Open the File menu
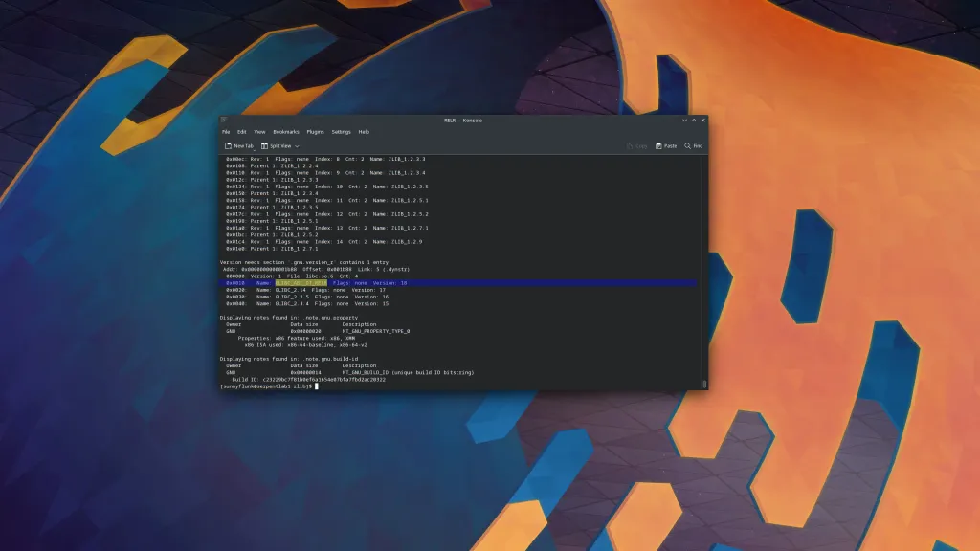 pos(226,132)
